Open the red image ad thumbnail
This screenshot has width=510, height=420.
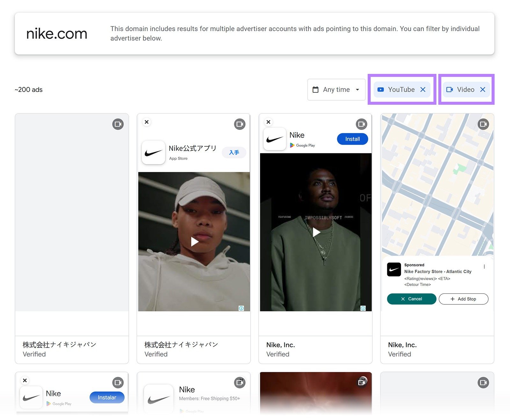(316, 393)
